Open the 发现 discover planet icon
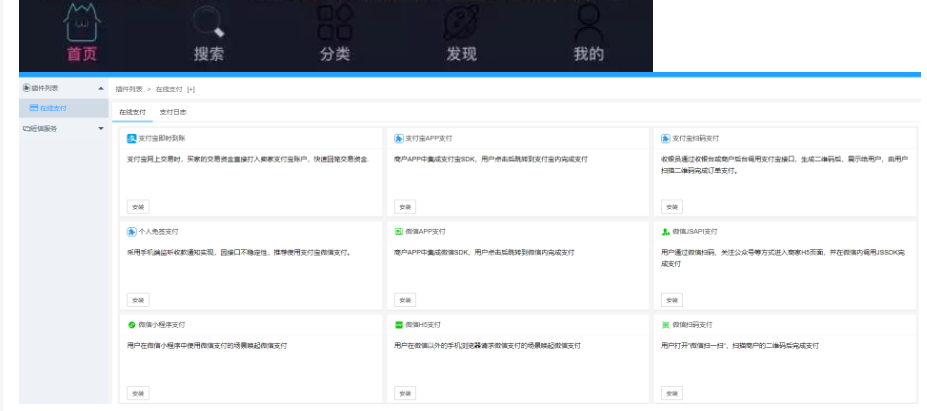The height and width of the screenshot is (411, 927). [x=462, y=20]
